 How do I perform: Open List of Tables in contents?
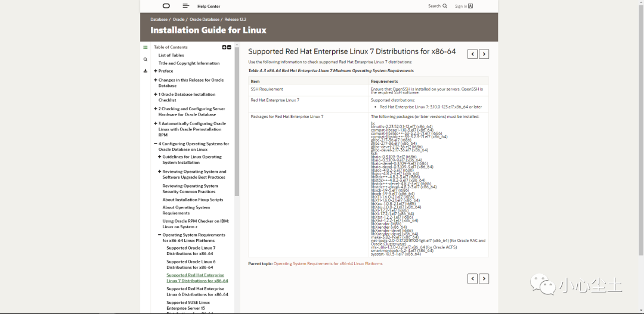pos(171,55)
